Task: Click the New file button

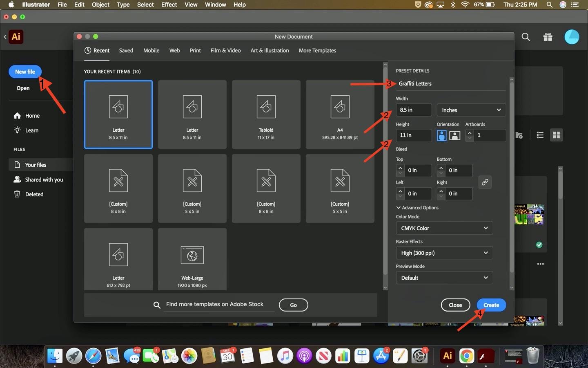Action: [25, 72]
